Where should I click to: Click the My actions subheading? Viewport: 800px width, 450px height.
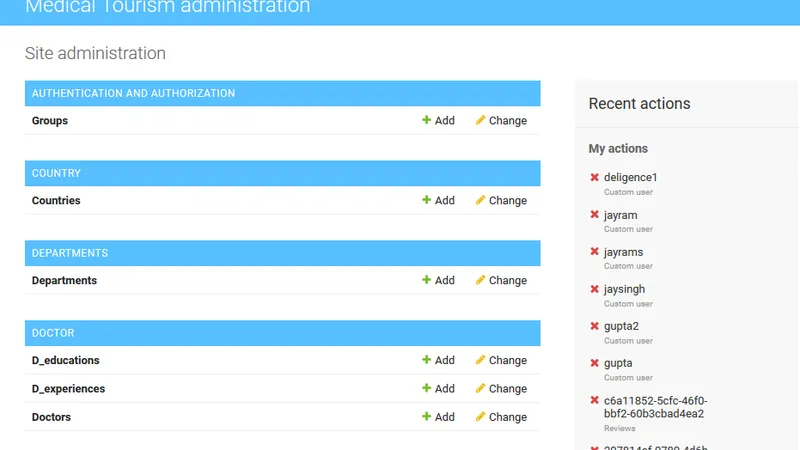tap(618, 148)
